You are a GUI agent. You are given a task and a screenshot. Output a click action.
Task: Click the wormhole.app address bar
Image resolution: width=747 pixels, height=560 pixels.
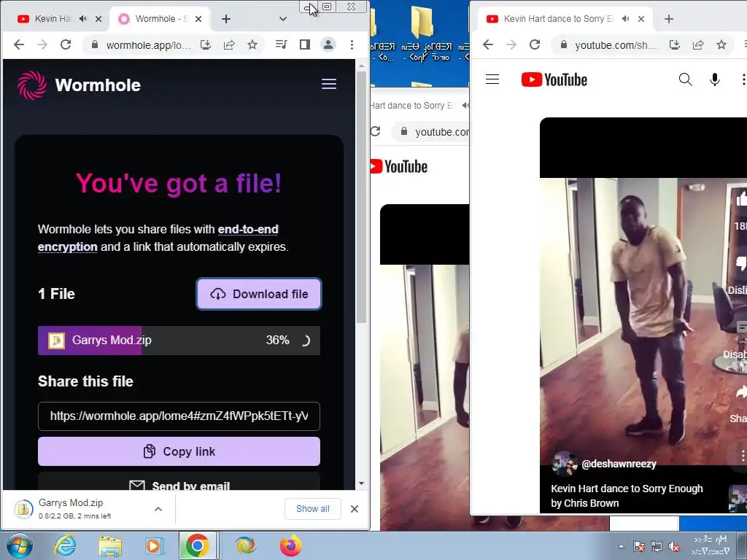[147, 45]
